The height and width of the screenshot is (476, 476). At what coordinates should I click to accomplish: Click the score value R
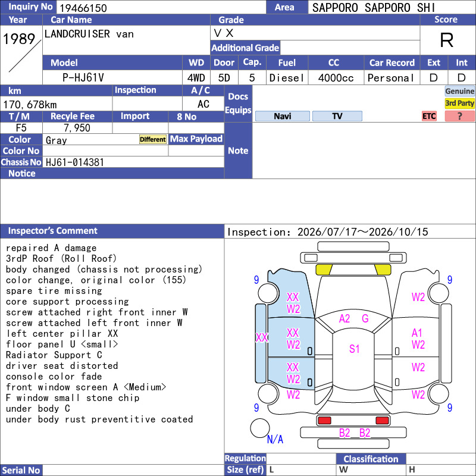pyautogui.click(x=447, y=40)
